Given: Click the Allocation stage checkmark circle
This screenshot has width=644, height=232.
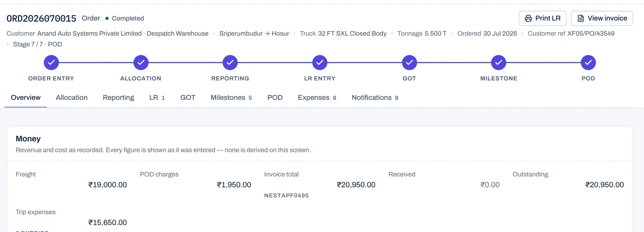Looking at the screenshot, I should (x=141, y=62).
